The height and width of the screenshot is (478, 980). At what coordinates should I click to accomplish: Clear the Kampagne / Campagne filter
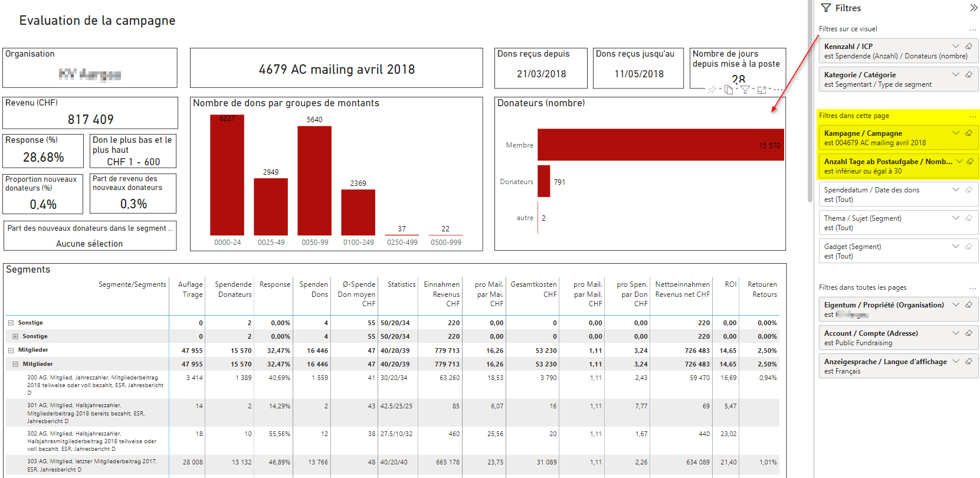[969, 133]
